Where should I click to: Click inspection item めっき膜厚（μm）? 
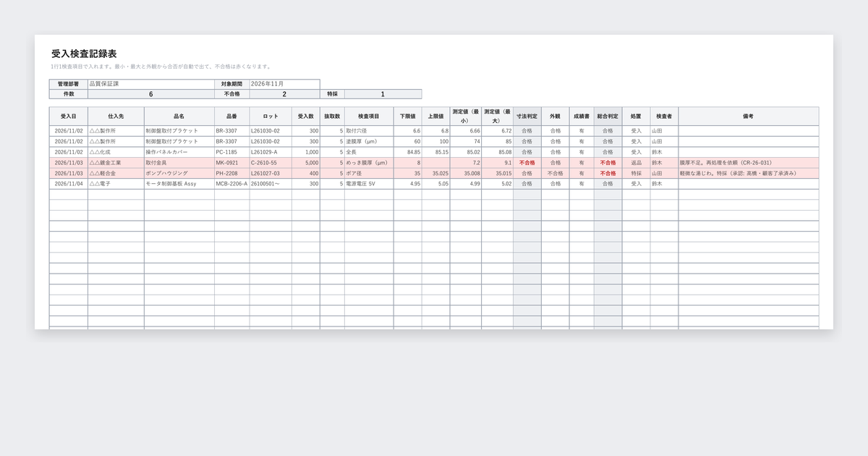(369, 163)
